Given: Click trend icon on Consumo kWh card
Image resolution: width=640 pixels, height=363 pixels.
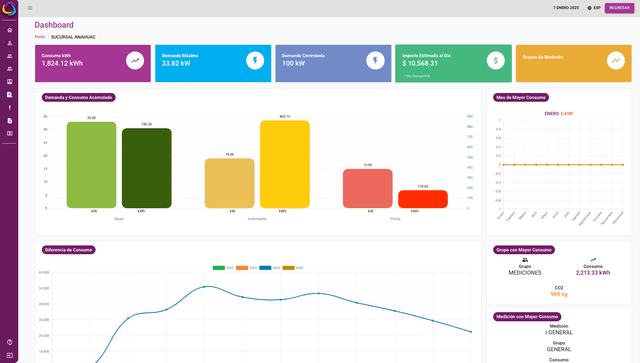Looking at the screenshot, I should (x=135, y=60).
